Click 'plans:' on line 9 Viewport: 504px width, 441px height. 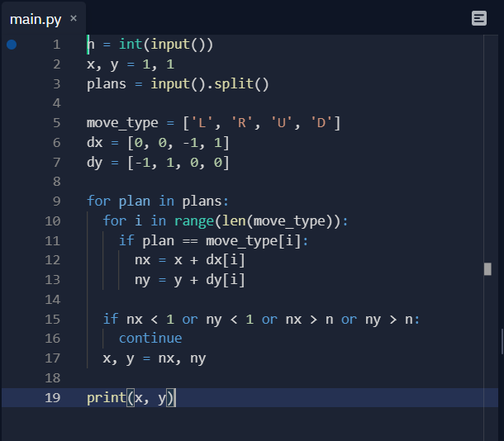[206, 201]
